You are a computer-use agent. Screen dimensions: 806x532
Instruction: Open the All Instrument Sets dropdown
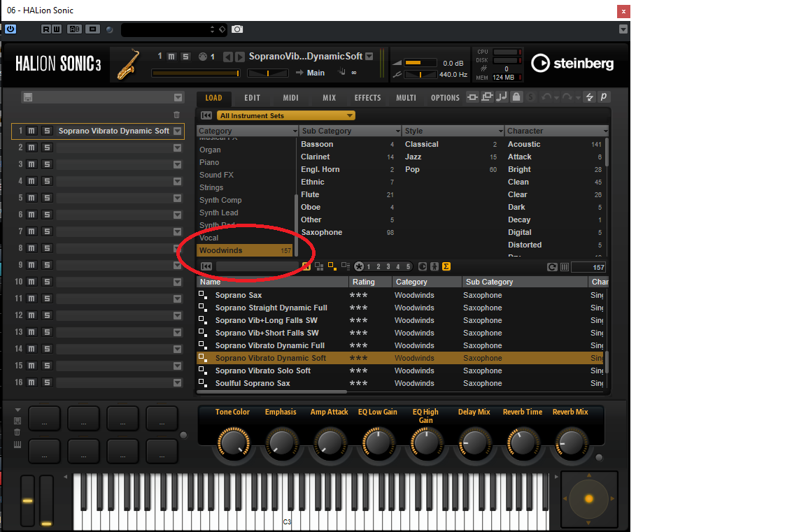285,115
